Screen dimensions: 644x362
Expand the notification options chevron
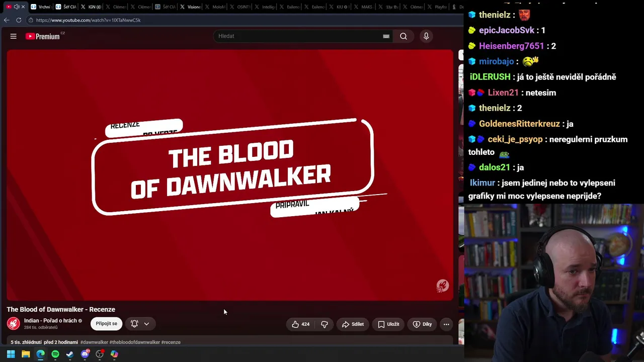[146, 324]
